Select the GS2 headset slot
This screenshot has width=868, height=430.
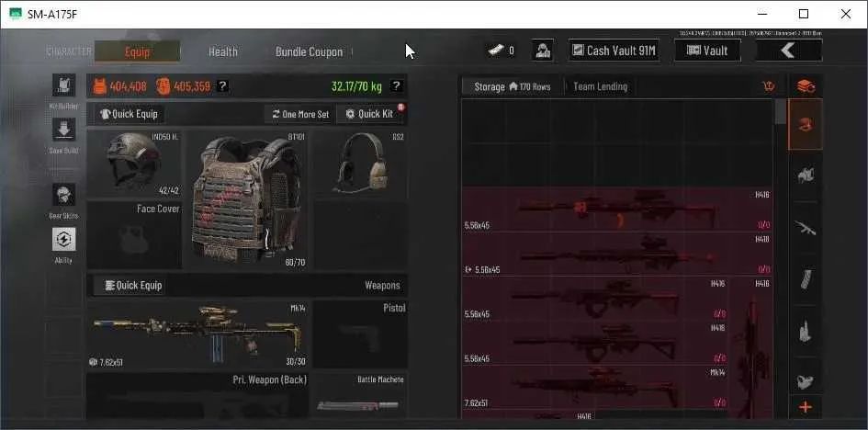360,164
